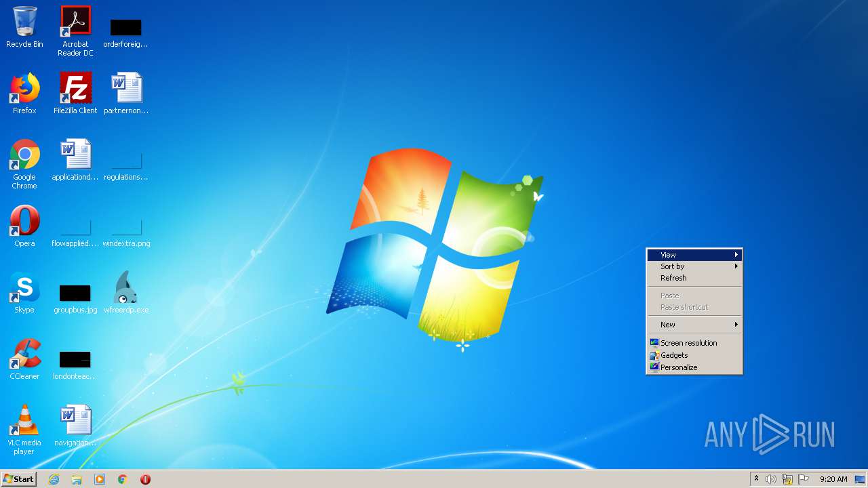868x488 pixels.
Task: Click the 9:20 AM taskbar clock
Action: click(x=833, y=479)
